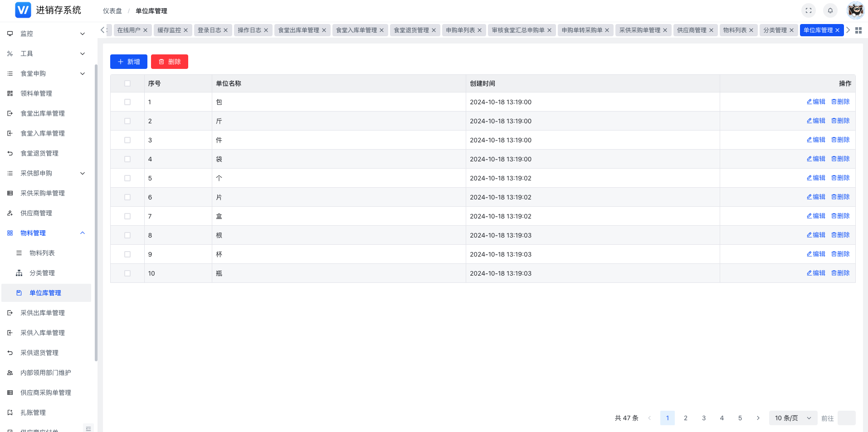
Task: Go to page 5
Action: [740, 418]
